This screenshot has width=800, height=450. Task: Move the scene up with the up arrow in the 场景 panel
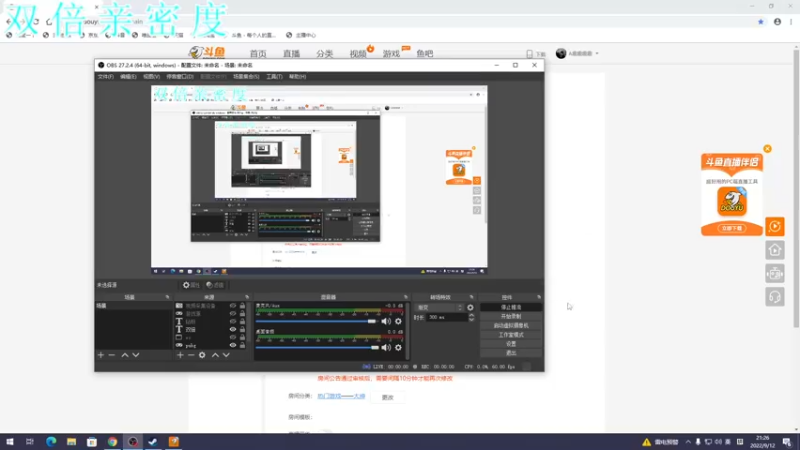pos(124,355)
